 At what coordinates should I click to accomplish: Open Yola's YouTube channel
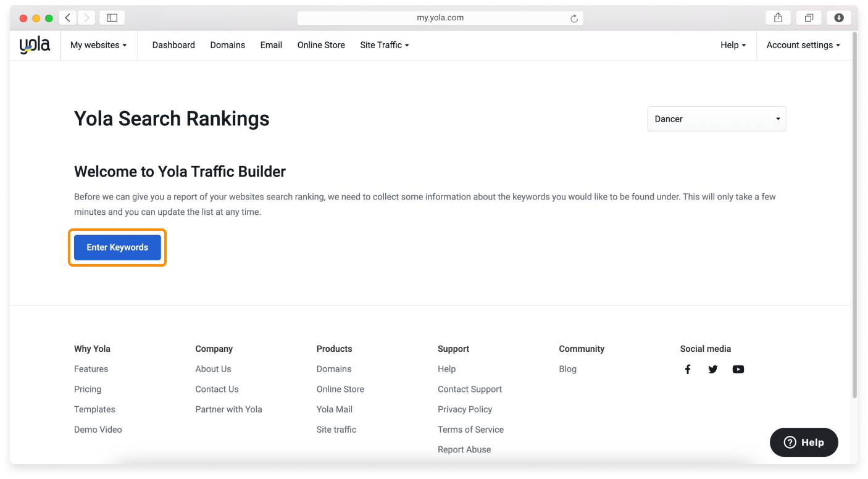point(738,369)
